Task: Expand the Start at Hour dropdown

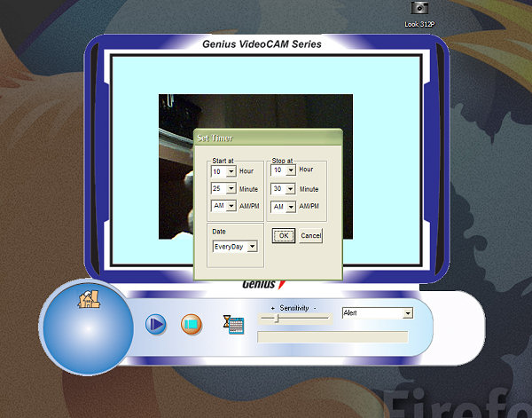Action: (231, 170)
